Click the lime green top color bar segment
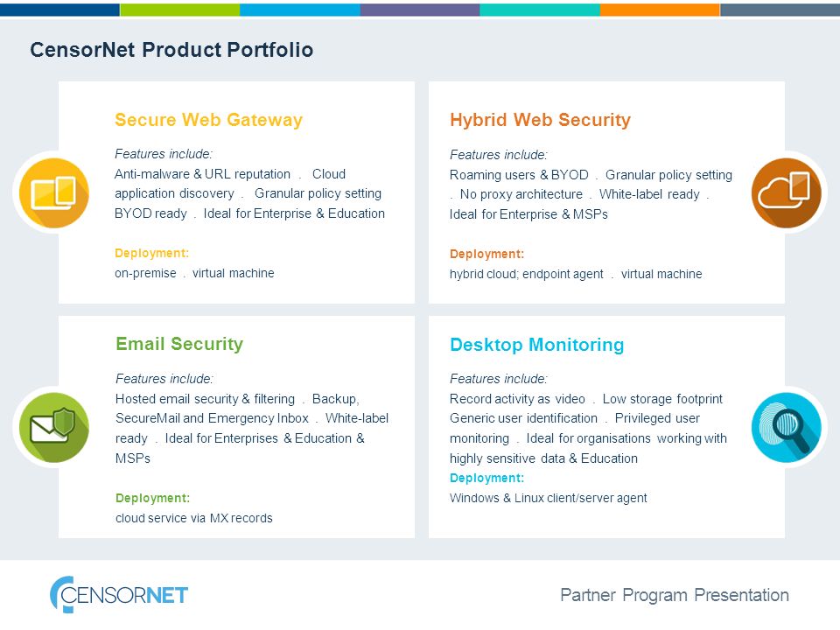The image size is (840, 630). point(180,10)
